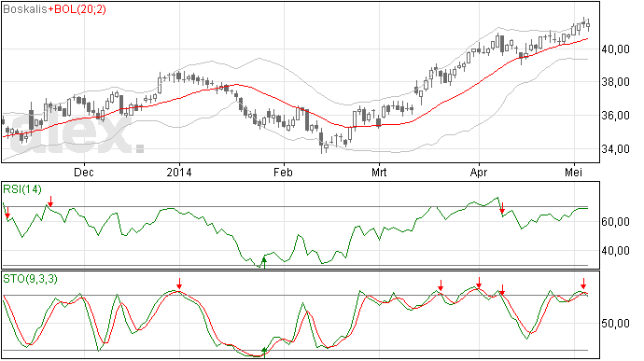The height and width of the screenshot is (361, 644).
Task: Click the Mei label on time axis
Action: click(573, 172)
